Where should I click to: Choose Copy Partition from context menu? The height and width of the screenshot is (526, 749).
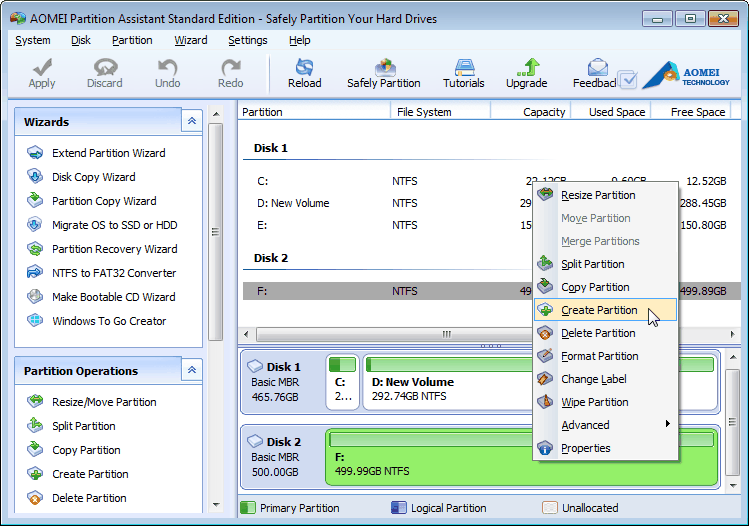605,287
